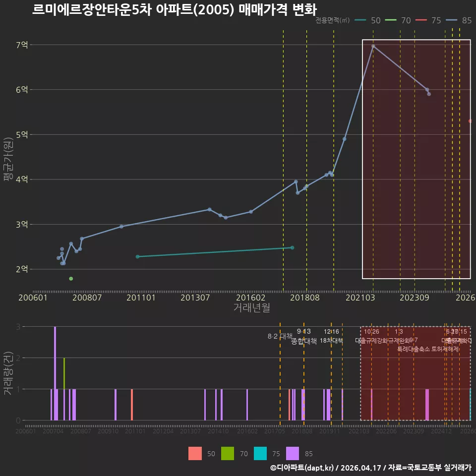Screen dimensions: 476x476
Task: Click the 201602 label on price chart x-axis
Action: coord(251,297)
